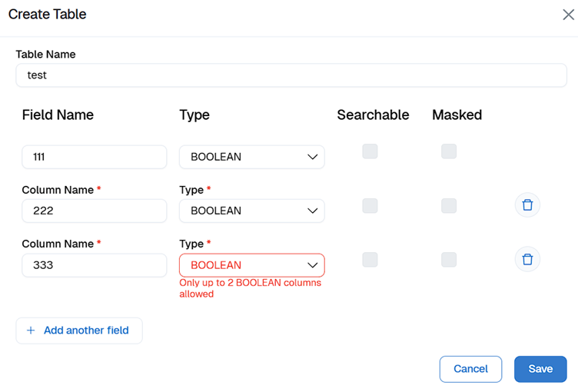Toggle Searchable checkbox for column 222
This screenshot has height=392, width=578.
pyautogui.click(x=370, y=205)
